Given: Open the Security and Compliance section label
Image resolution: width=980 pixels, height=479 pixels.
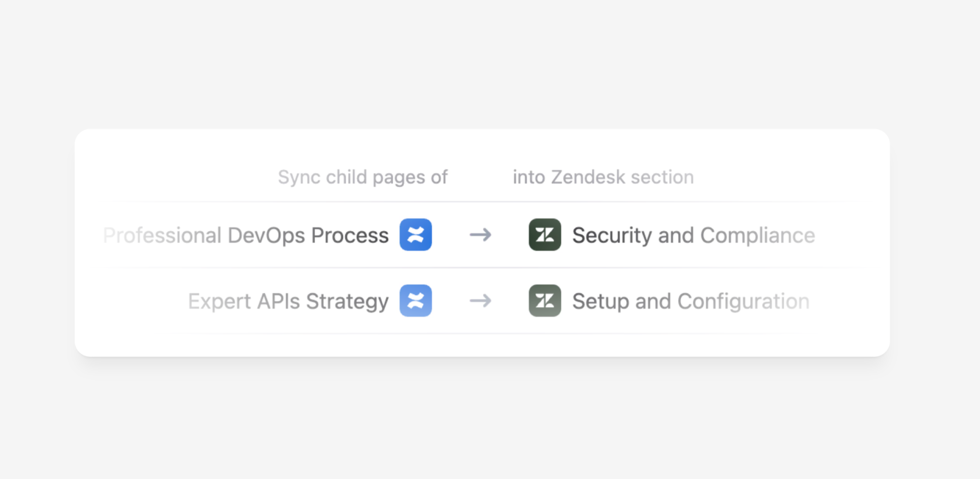Looking at the screenshot, I should 693,235.
